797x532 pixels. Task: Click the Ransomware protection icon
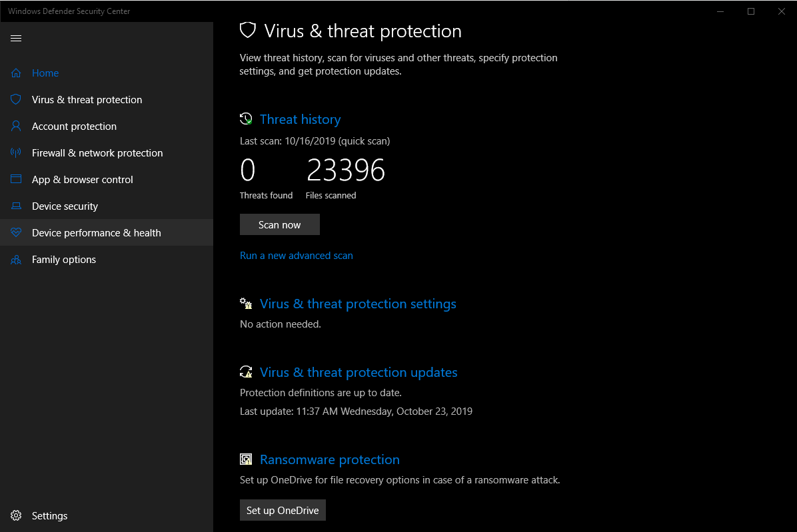click(x=246, y=459)
